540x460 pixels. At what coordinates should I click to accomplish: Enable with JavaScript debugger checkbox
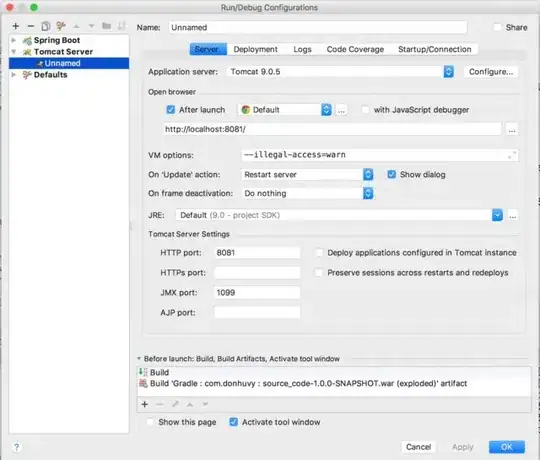click(365, 110)
